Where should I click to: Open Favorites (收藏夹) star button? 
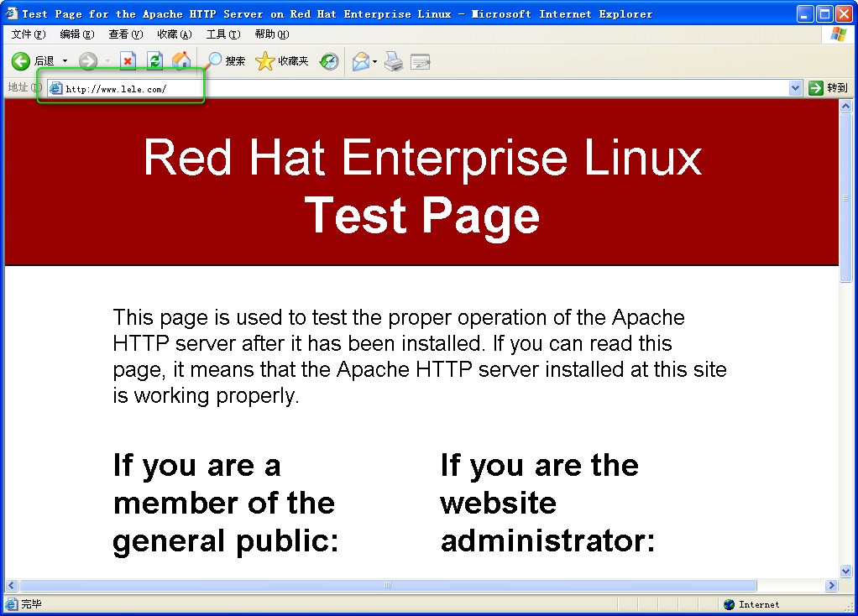point(282,60)
